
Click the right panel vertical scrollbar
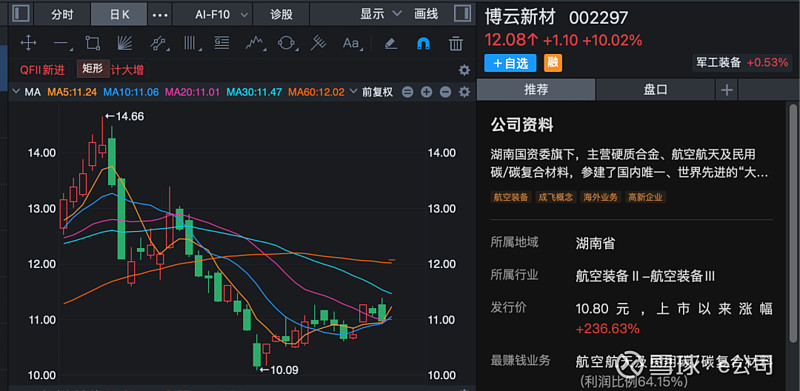pos(792,223)
